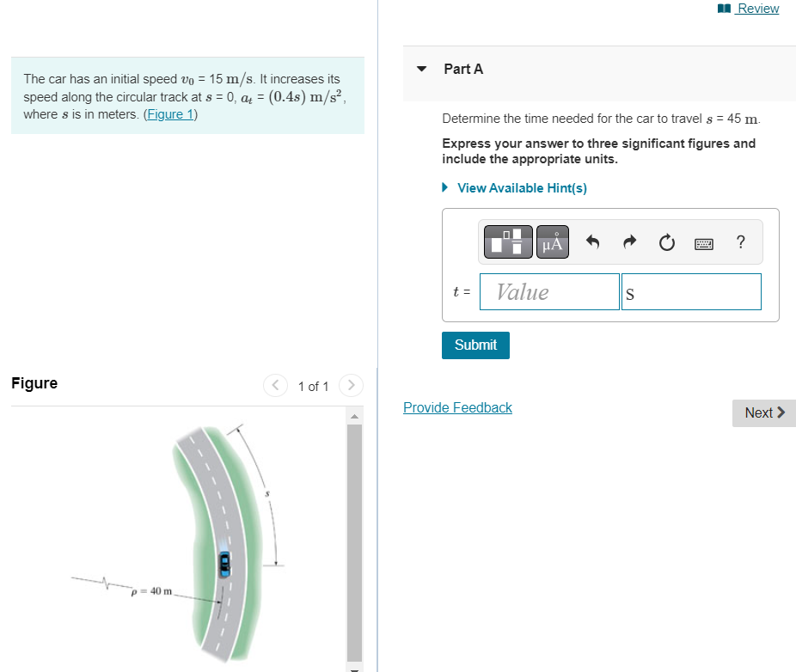This screenshot has height=672, width=796.
Task: Click inside the Value answer field
Action: coord(549,291)
